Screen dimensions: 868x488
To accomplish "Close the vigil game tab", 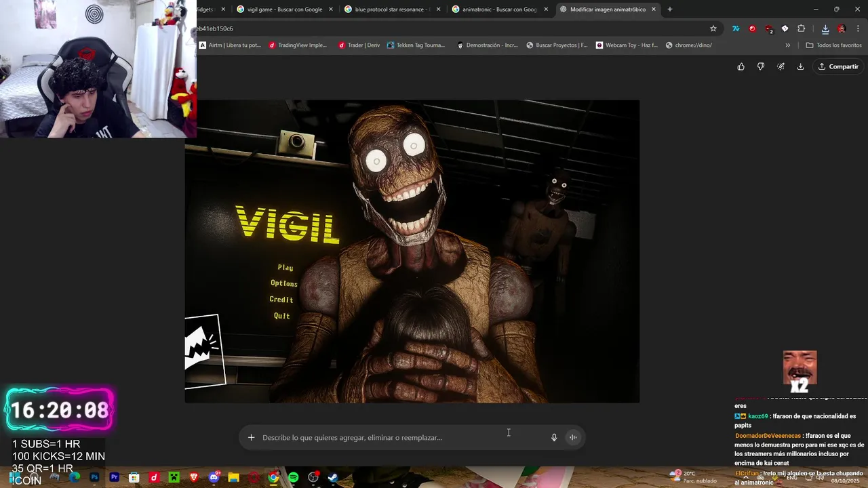I will [331, 9].
